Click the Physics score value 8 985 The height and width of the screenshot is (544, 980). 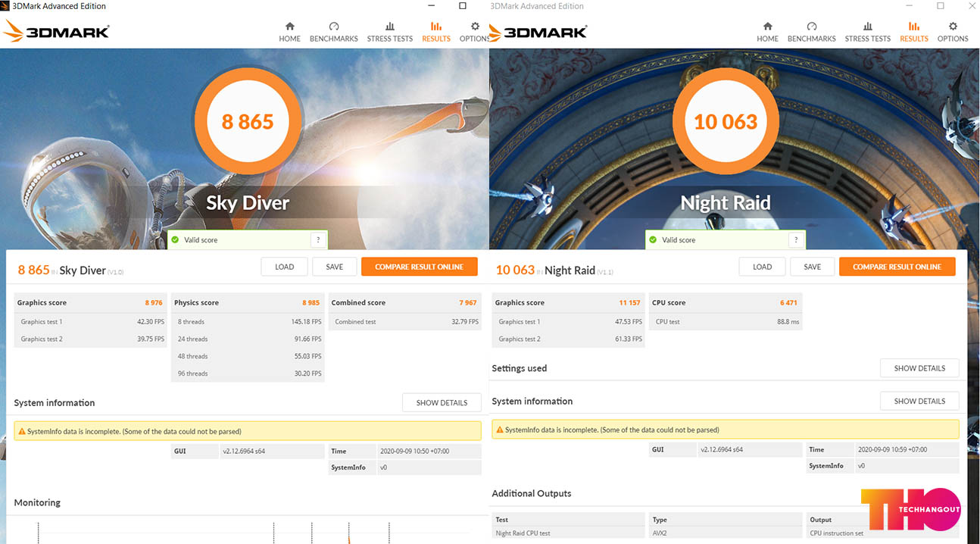point(311,302)
